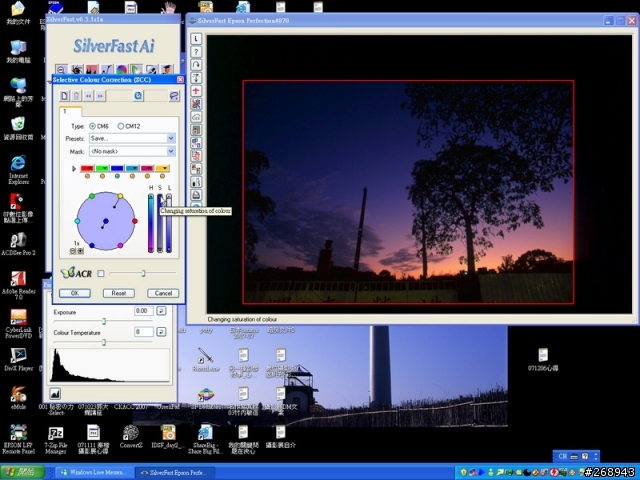
Task: Click the Colour Temperature value input field
Action: (144, 332)
